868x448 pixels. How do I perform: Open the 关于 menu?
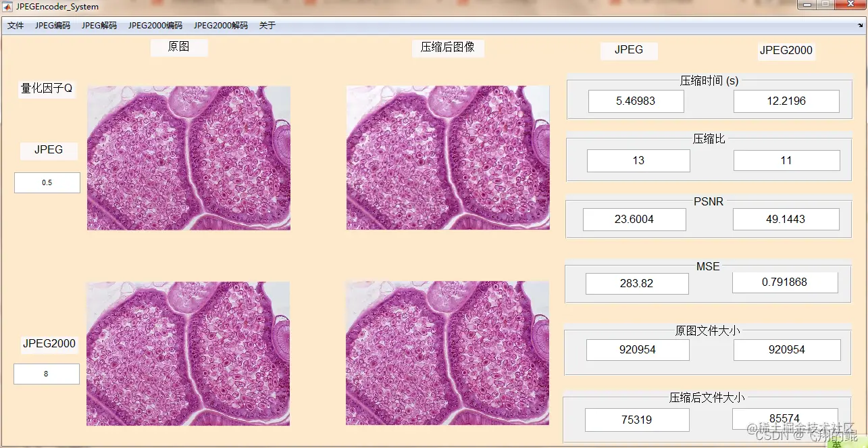pos(267,26)
